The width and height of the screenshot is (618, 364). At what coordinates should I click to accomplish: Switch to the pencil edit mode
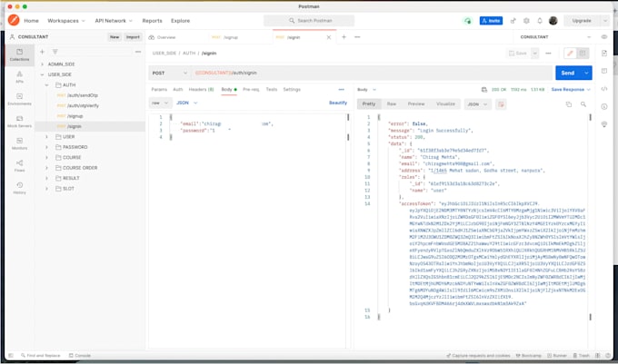click(570, 54)
